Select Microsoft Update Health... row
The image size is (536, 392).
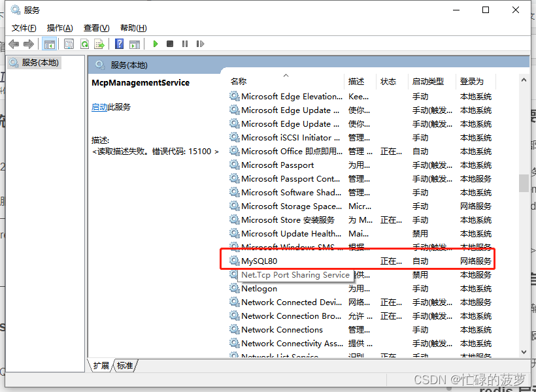point(361,233)
